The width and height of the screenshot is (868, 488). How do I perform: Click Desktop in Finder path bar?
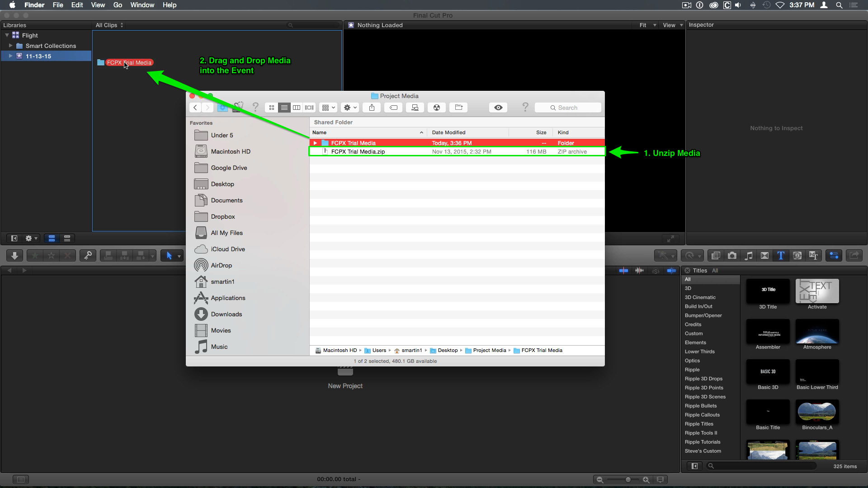pyautogui.click(x=444, y=350)
